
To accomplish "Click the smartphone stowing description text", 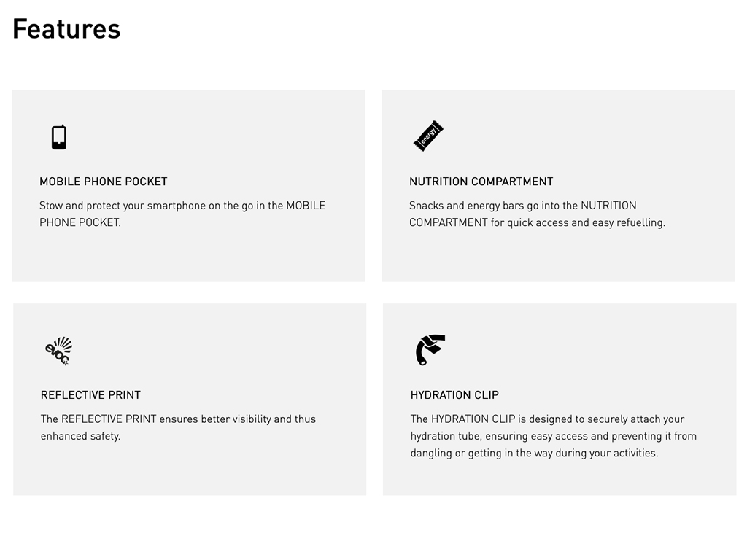I will pos(182,214).
